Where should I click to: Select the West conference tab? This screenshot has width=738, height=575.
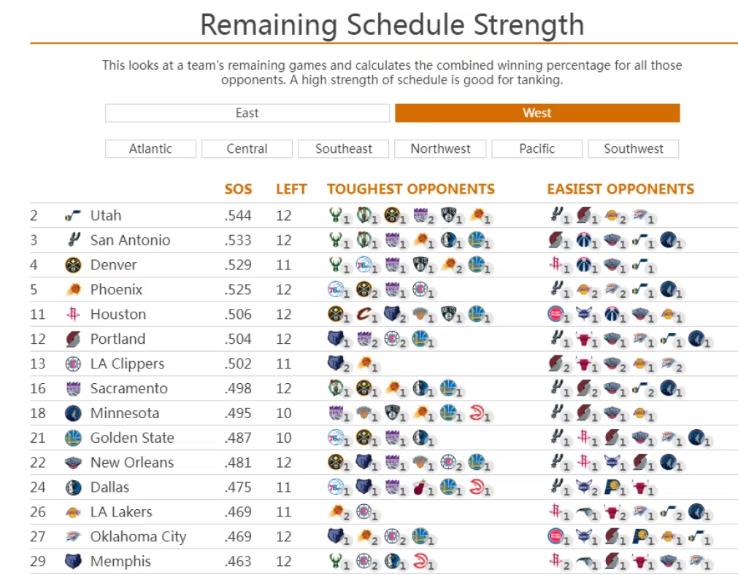[x=537, y=113]
